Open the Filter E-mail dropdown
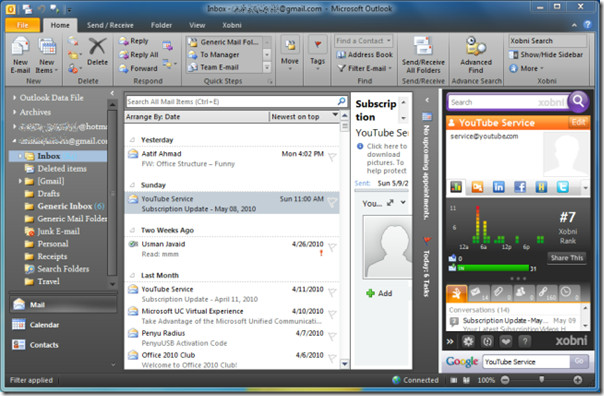The height and width of the screenshot is (396, 604). (x=364, y=68)
